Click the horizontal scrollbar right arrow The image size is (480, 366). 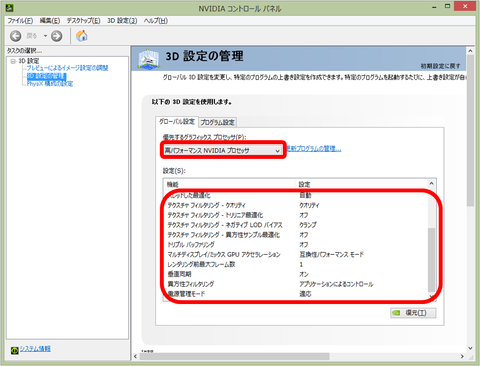(x=462, y=356)
